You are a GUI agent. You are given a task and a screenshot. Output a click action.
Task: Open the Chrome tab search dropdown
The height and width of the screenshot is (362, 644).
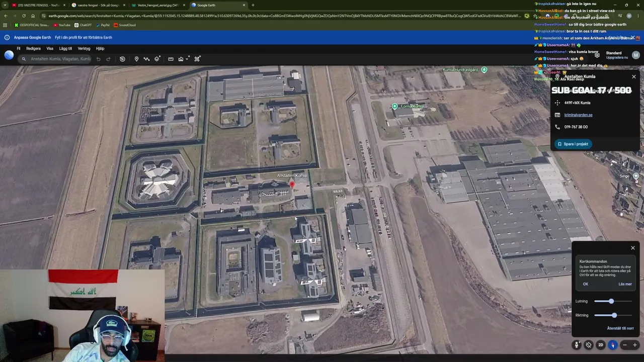tap(6, 5)
